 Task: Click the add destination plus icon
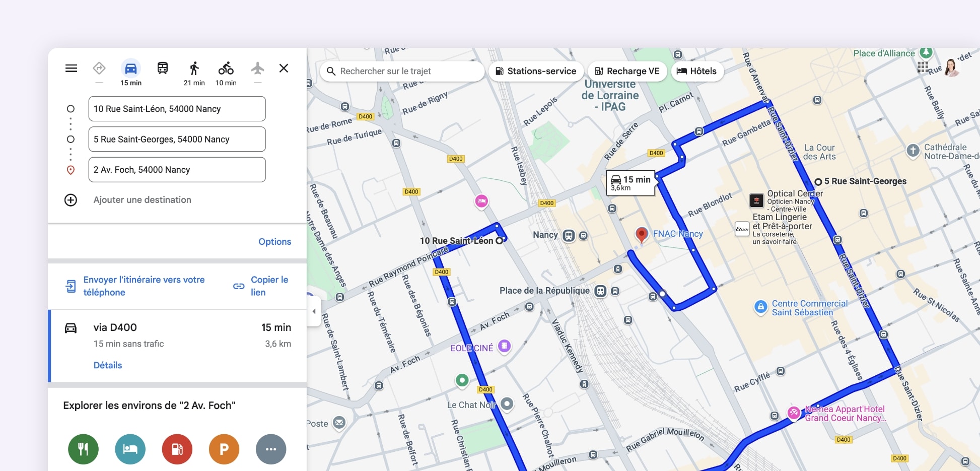click(71, 200)
